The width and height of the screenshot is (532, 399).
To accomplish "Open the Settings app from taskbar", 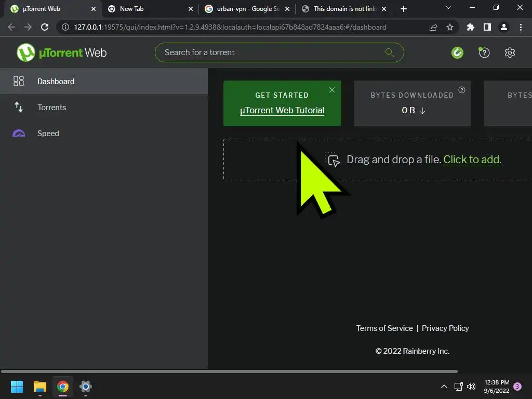I will [86, 387].
